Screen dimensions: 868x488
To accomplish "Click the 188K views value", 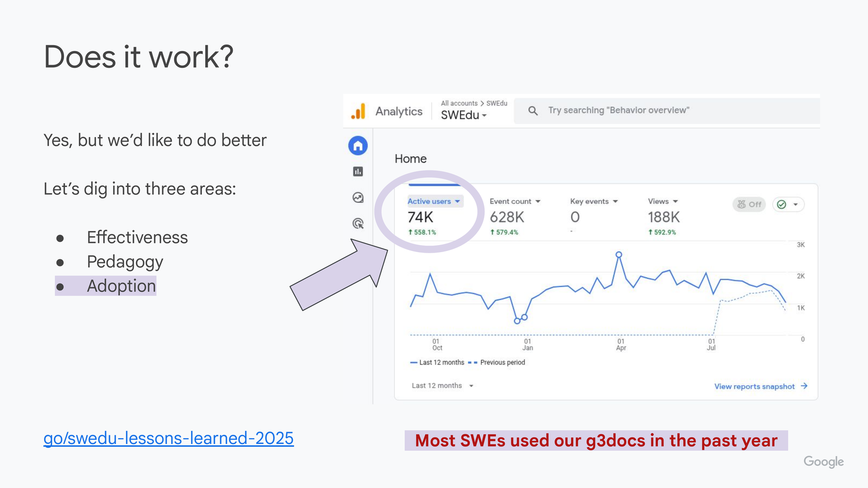I will (663, 217).
